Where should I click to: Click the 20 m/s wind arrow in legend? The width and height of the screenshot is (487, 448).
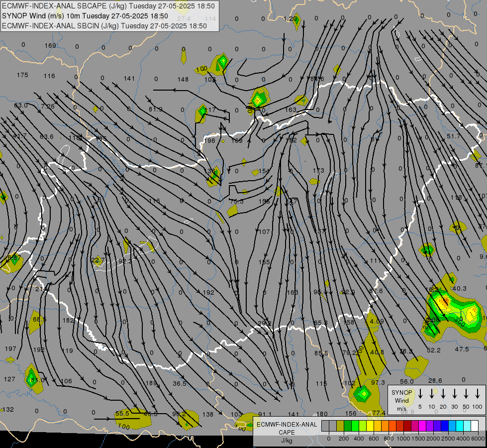tap(443, 394)
